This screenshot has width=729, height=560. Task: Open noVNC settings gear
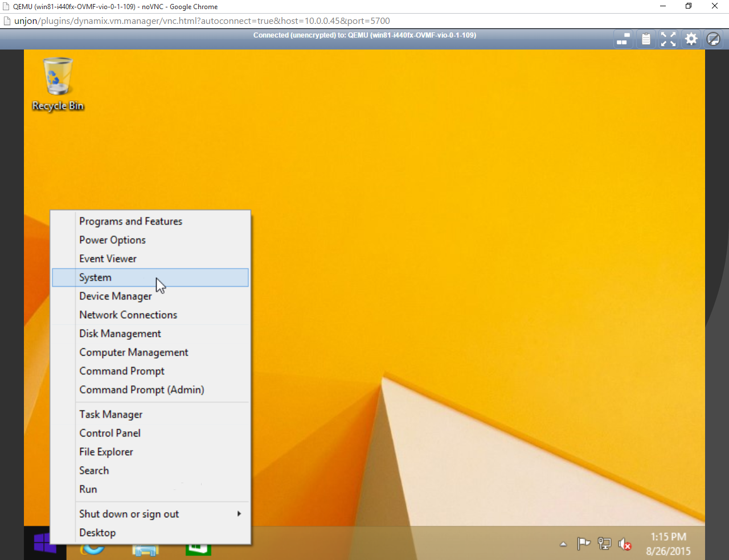point(691,39)
